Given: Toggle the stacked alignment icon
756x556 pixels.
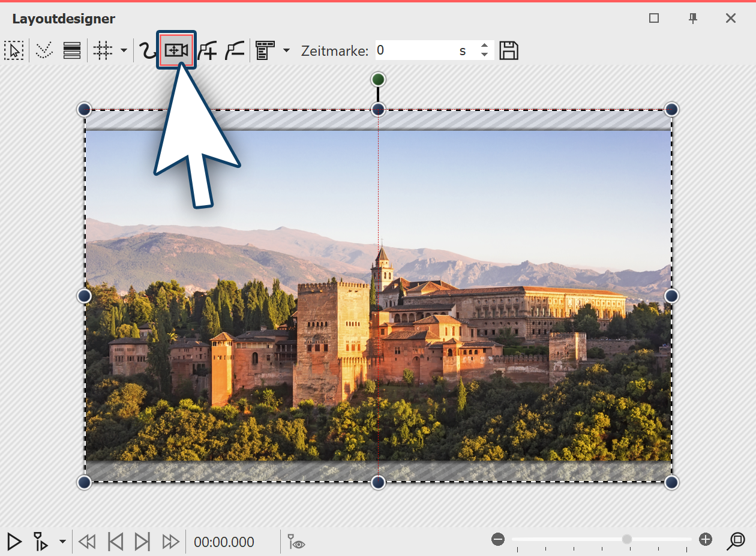Looking at the screenshot, I should (71, 50).
